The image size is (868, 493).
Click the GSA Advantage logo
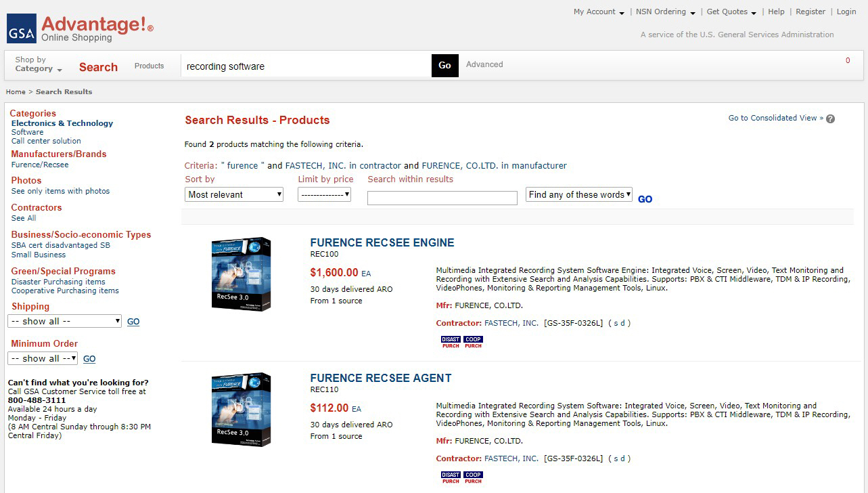coord(80,28)
